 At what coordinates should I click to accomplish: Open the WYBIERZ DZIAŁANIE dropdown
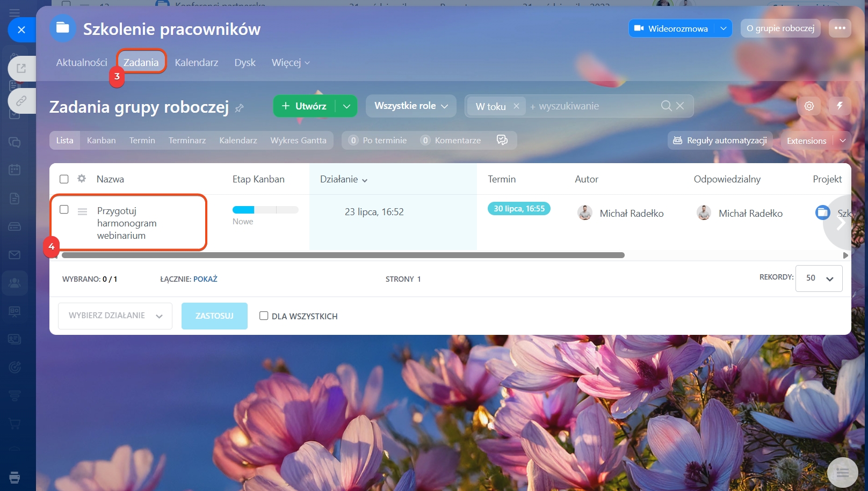115,316
